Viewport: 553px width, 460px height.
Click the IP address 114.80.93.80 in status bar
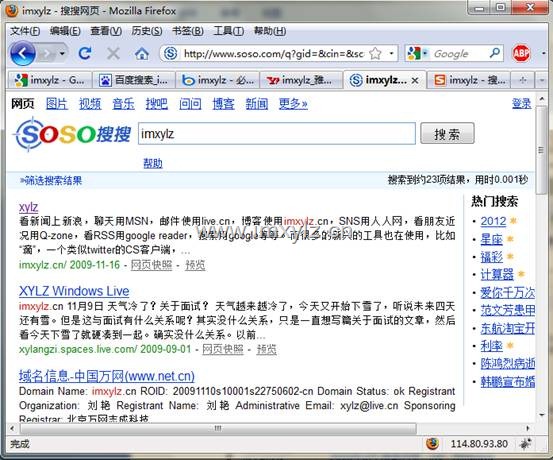pyautogui.click(x=479, y=444)
